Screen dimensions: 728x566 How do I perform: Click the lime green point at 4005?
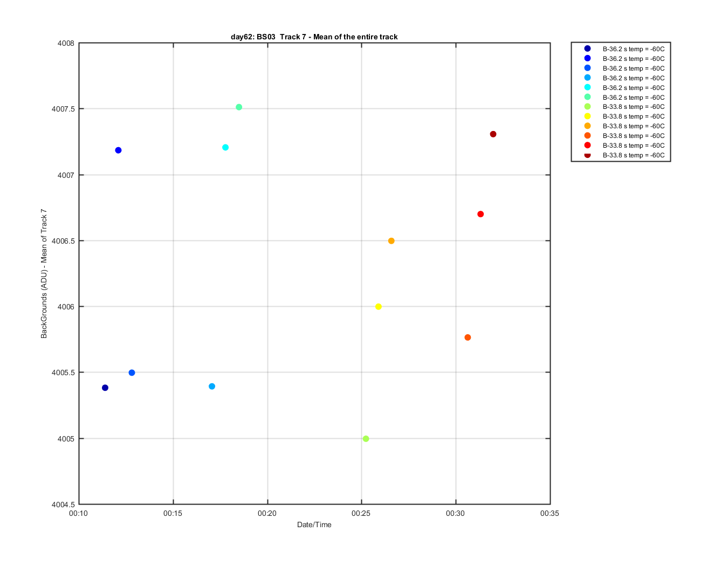point(366,439)
